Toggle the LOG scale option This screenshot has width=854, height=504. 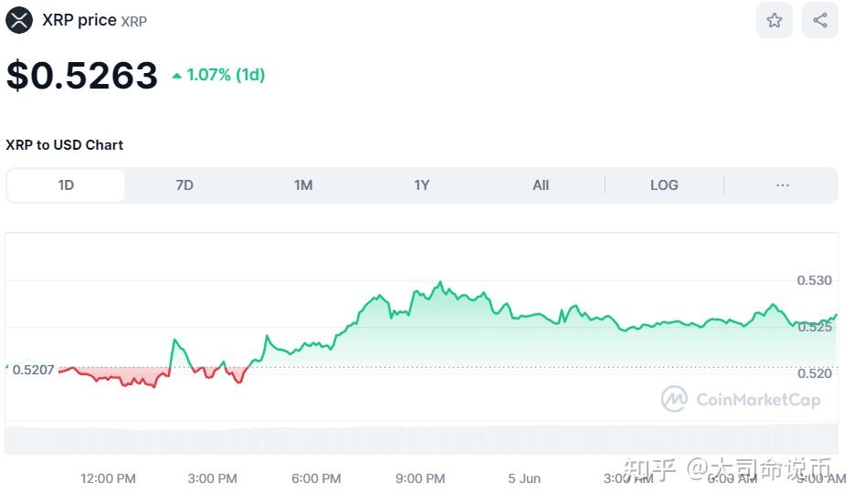[664, 185]
